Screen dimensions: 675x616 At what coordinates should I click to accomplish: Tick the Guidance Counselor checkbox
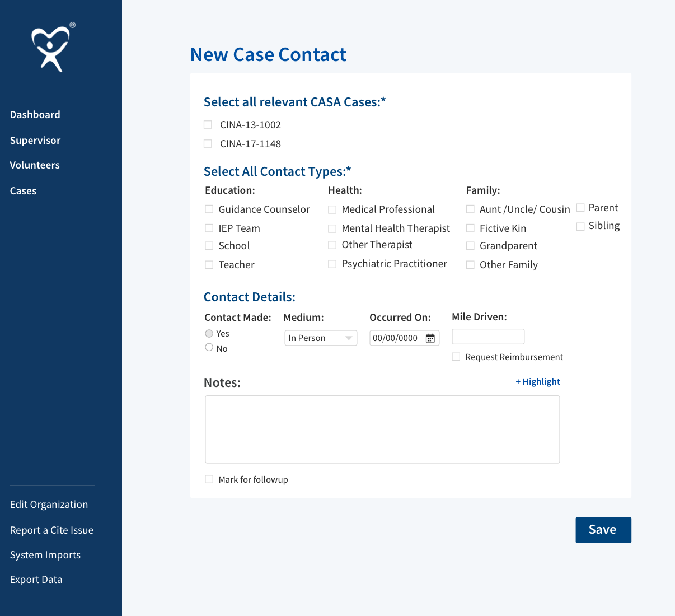[209, 209]
